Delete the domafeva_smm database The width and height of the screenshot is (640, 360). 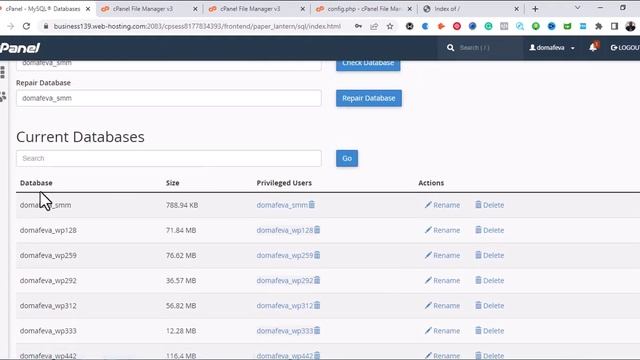tap(489, 205)
